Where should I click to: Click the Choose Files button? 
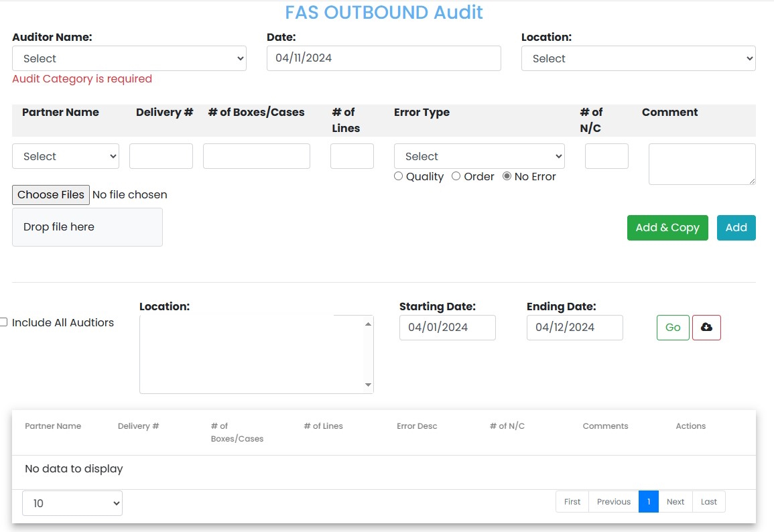tap(50, 194)
